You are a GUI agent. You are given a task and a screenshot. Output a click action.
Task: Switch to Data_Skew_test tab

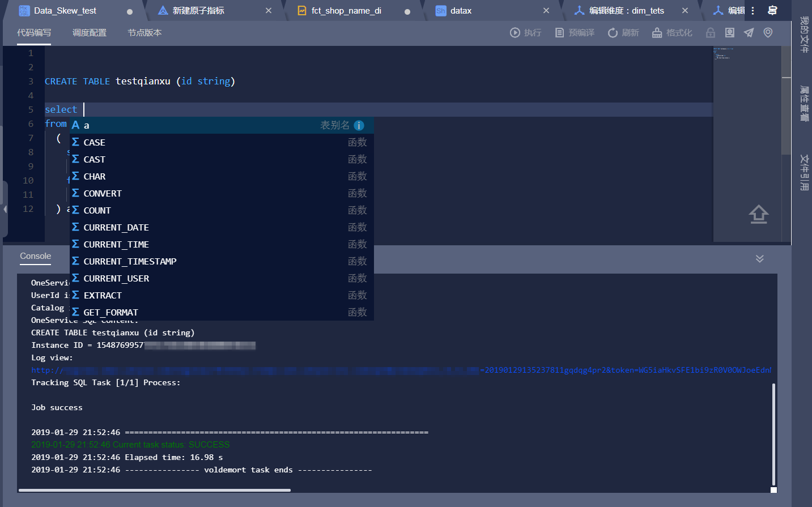65,11
